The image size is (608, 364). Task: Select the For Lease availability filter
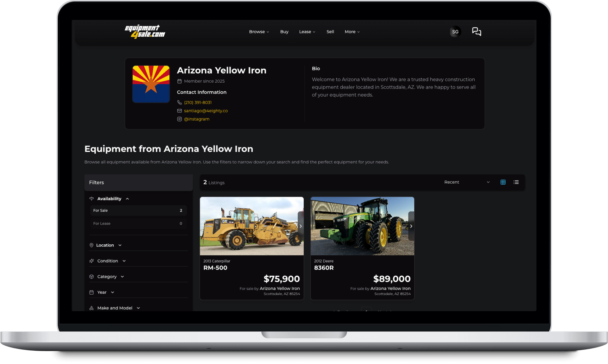pyautogui.click(x=138, y=223)
